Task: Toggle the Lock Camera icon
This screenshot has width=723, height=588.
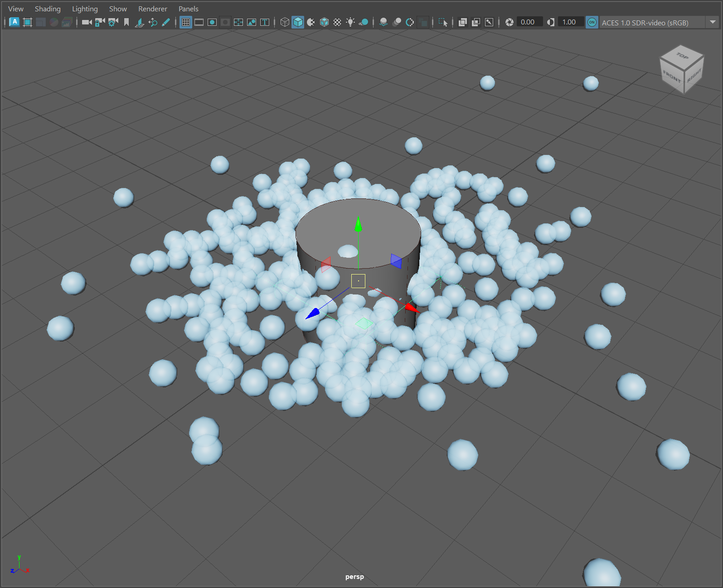Action: [x=100, y=22]
